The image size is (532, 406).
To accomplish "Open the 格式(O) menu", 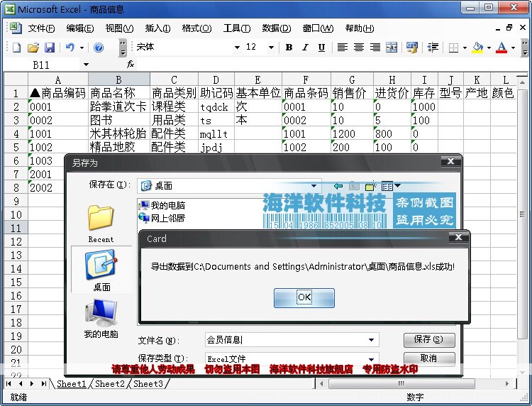I will 196,28.
